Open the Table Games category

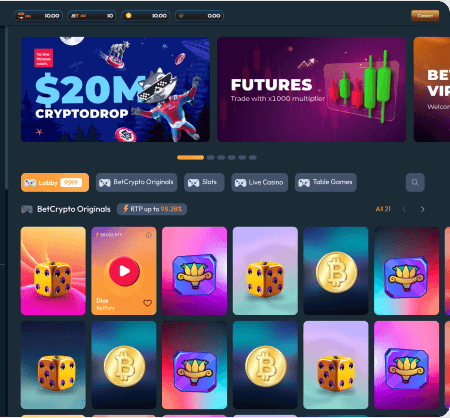[x=326, y=182]
